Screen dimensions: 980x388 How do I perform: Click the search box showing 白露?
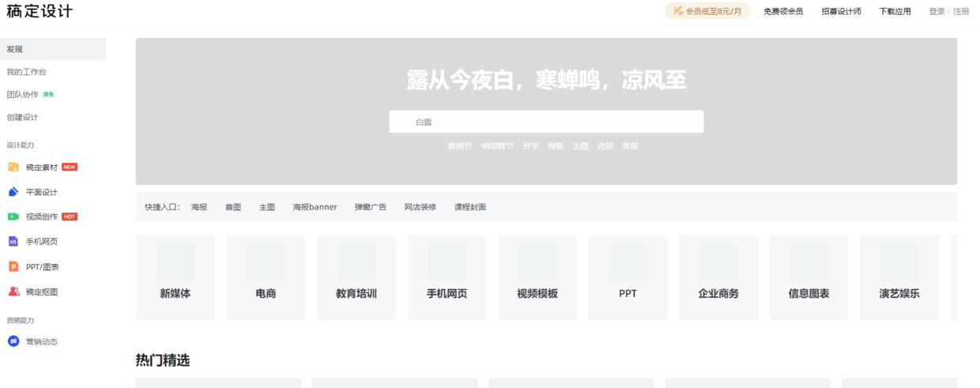click(546, 122)
